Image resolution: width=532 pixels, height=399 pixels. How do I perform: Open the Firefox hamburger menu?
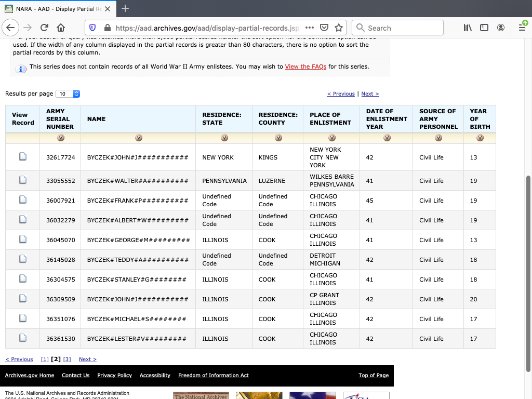(522, 28)
